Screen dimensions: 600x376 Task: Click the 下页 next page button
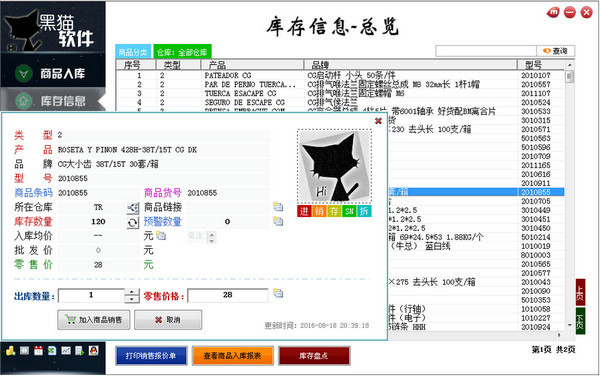[x=580, y=321]
